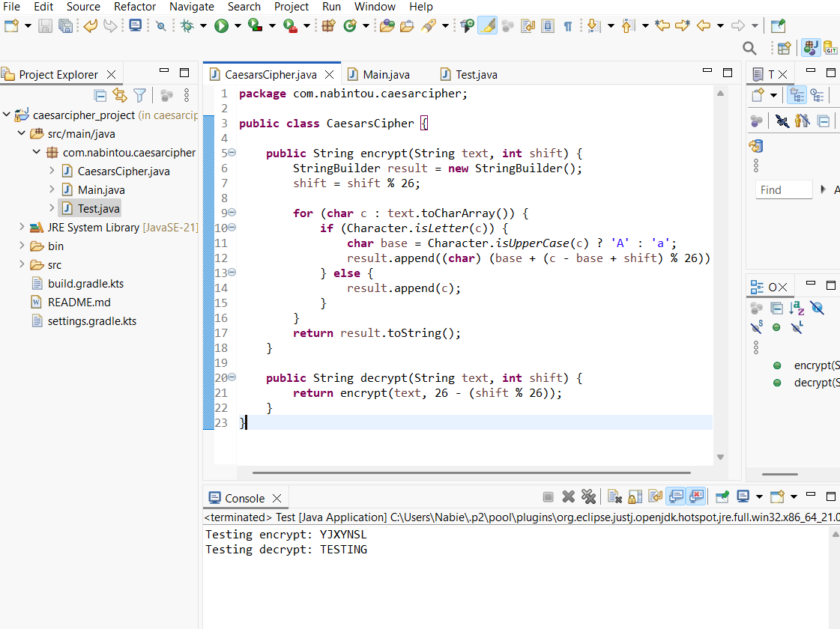Screen dimensions: 840x629
Task: Toggle Block Selection Mode icon
Action: tap(548, 25)
